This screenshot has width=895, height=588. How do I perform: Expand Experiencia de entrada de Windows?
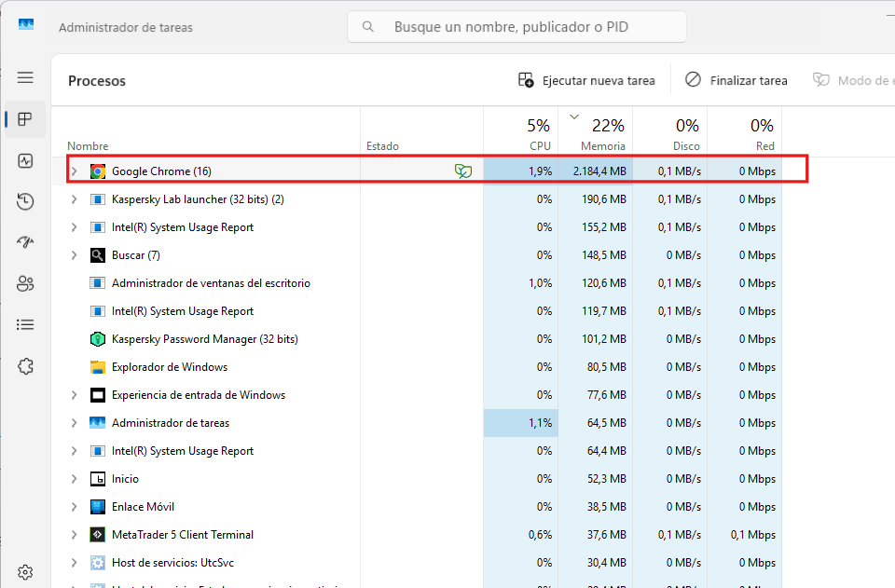(74, 395)
